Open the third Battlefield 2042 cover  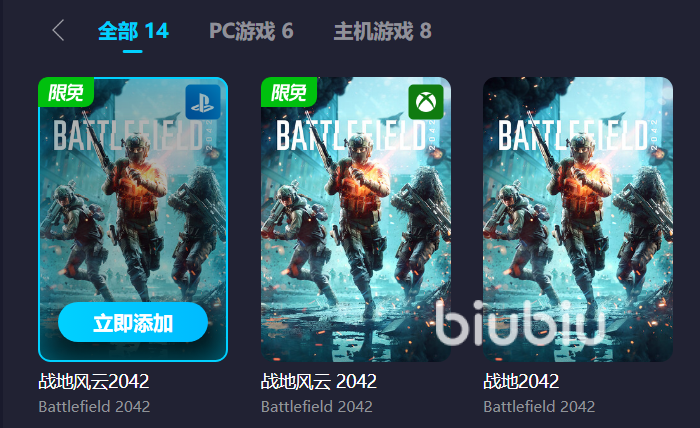tap(578, 219)
